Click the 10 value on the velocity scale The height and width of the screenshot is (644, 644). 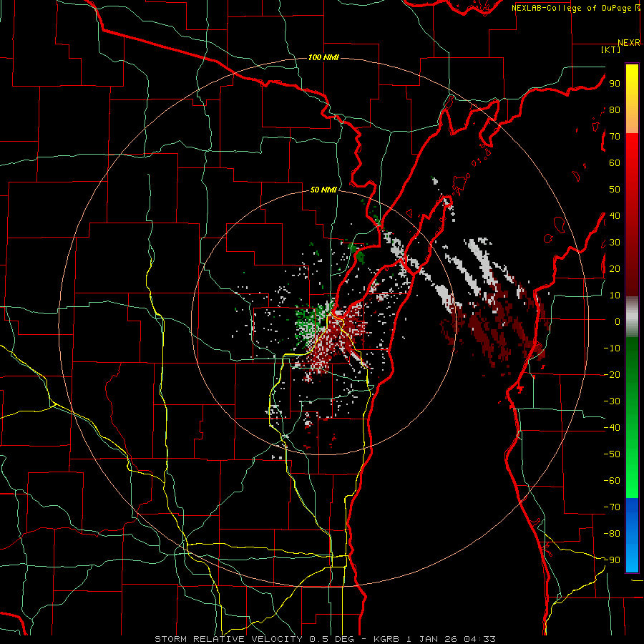(x=615, y=296)
